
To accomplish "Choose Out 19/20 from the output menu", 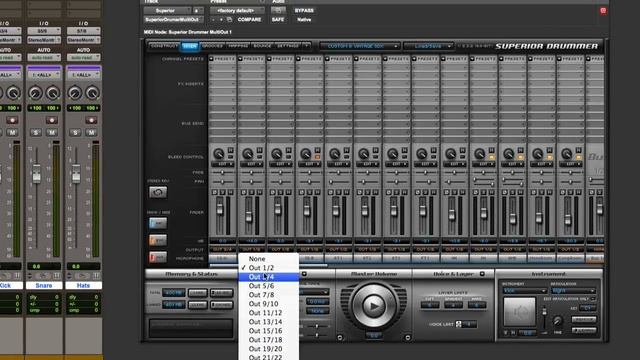I will [269, 349].
